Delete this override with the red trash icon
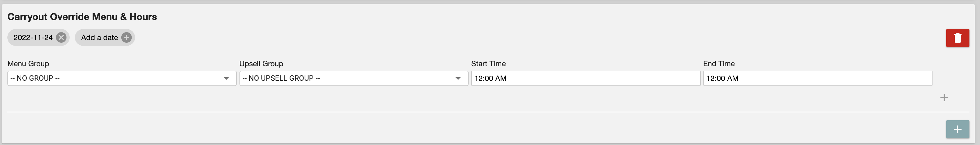The image size is (980, 145). 957,38
